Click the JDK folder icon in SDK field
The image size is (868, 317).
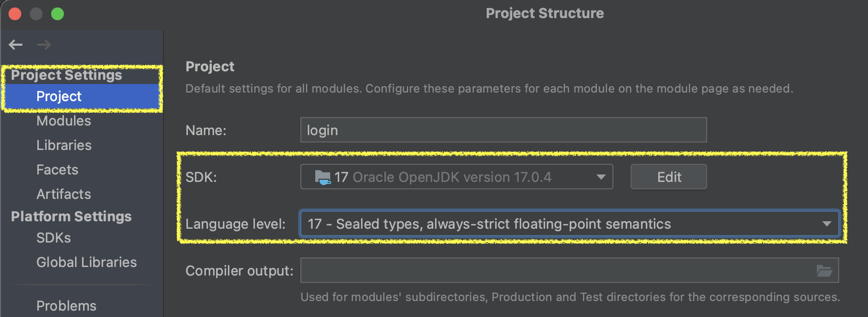(322, 177)
